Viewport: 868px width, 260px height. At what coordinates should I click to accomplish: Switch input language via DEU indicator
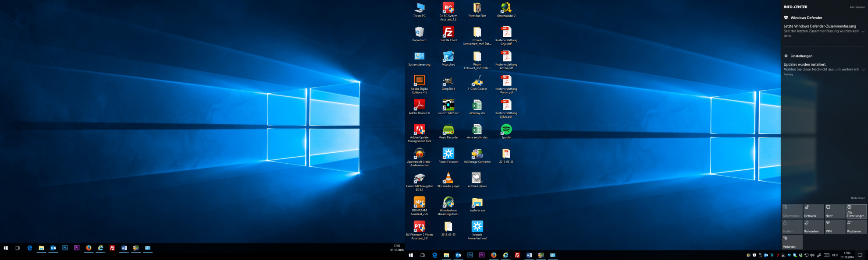pos(835,255)
